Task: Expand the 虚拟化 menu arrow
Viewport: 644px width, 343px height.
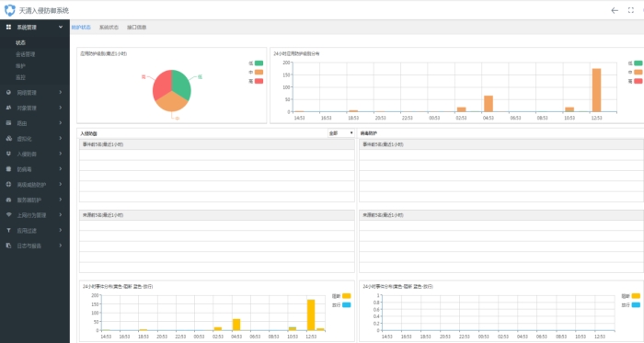Action: pyautogui.click(x=61, y=138)
